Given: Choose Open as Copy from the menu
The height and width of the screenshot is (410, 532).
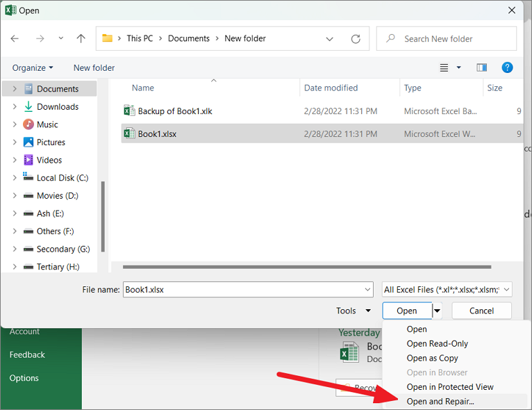Looking at the screenshot, I should tap(432, 359).
